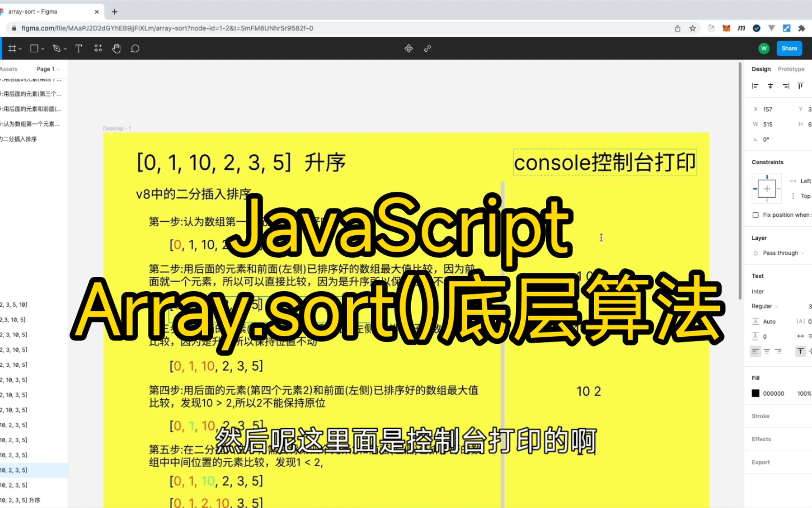
Task: Switch to the Assets panel tab
Action: pyautogui.click(x=8, y=69)
